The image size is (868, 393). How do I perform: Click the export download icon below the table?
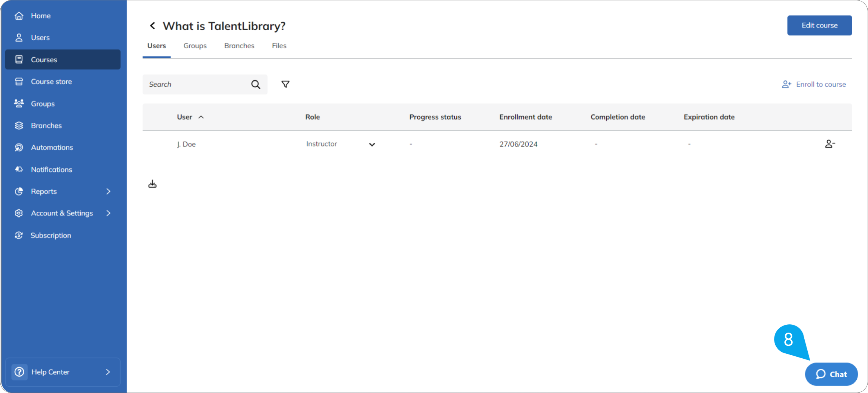tap(152, 184)
